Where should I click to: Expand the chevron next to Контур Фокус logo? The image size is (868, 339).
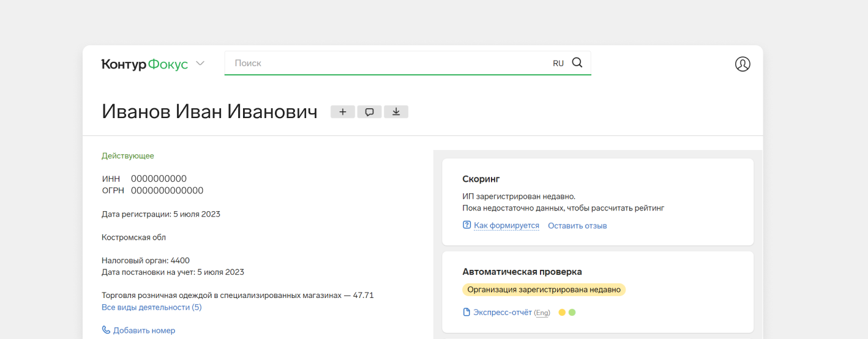[200, 64]
